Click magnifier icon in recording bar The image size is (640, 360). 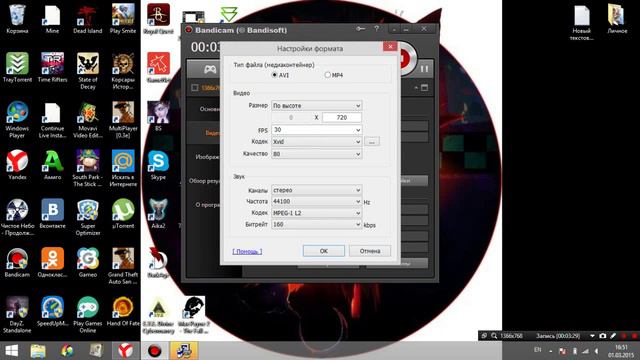coord(494,336)
